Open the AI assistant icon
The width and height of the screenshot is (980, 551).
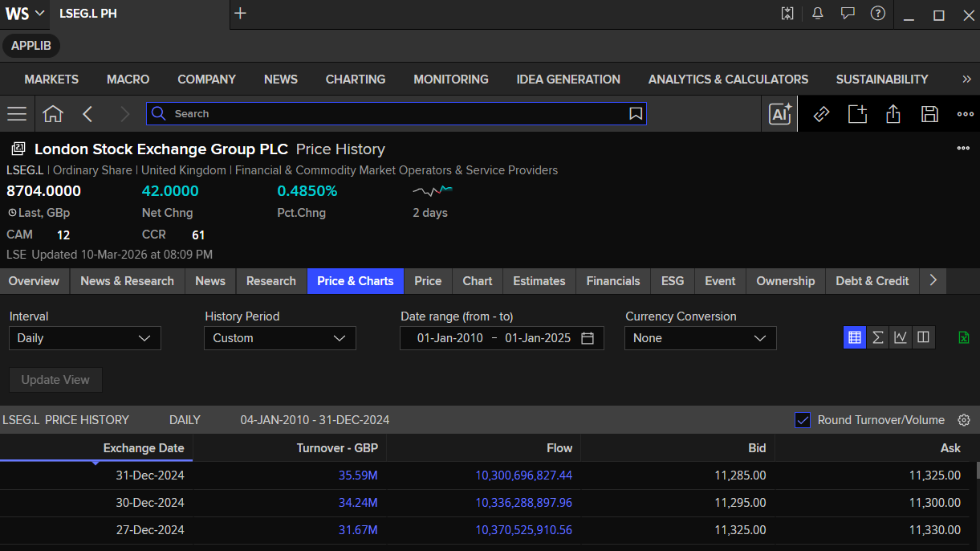point(780,114)
